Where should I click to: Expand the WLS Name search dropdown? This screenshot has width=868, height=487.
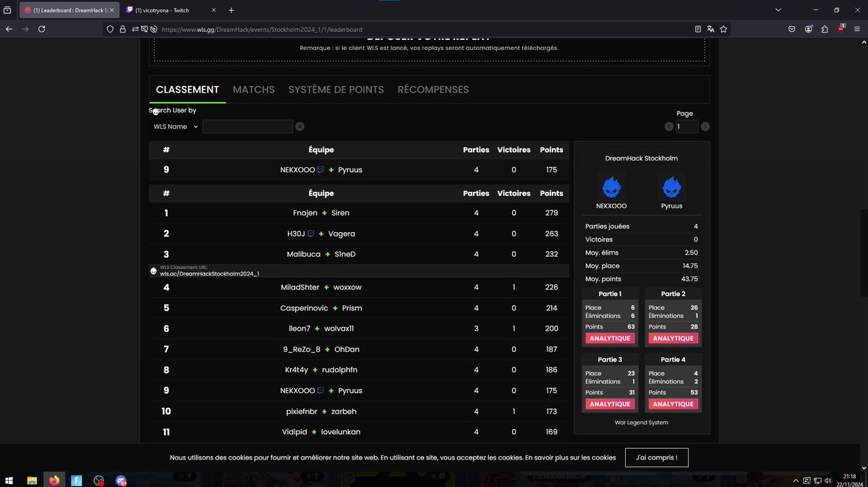point(175,127)
